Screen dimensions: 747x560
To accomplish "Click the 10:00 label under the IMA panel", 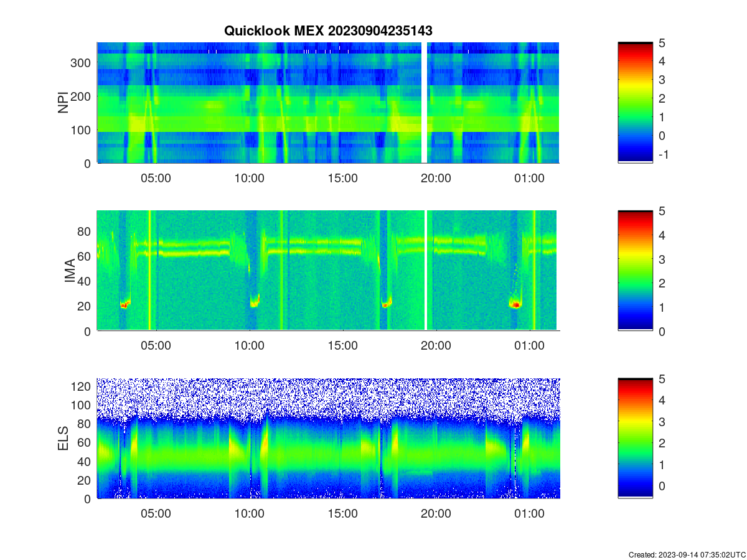I will [x=249, y=346].
